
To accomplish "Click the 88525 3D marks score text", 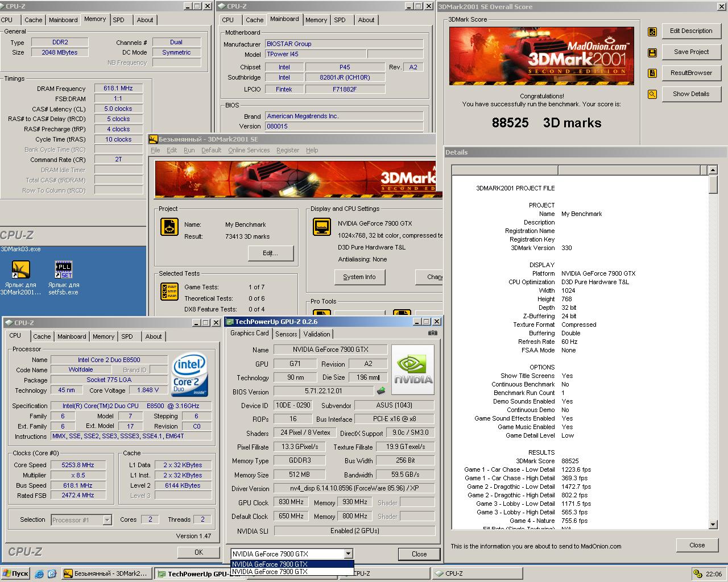I will pyautogui.click(x=546, y=123).
